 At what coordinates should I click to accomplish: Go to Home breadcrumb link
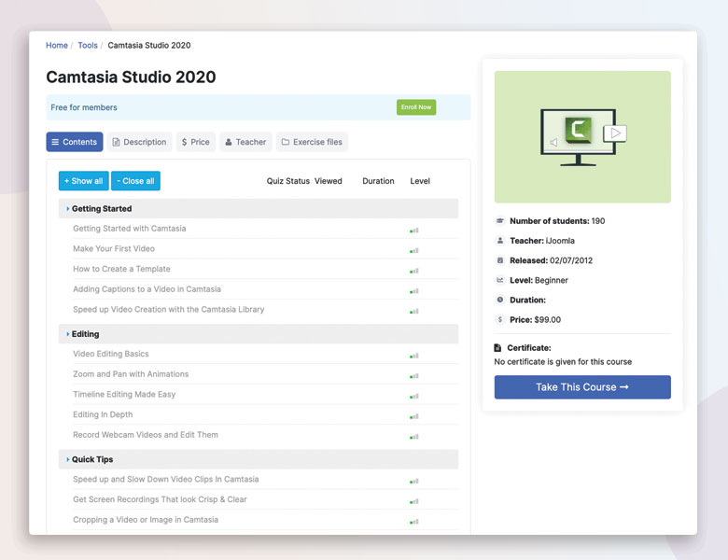coord(57,45)
